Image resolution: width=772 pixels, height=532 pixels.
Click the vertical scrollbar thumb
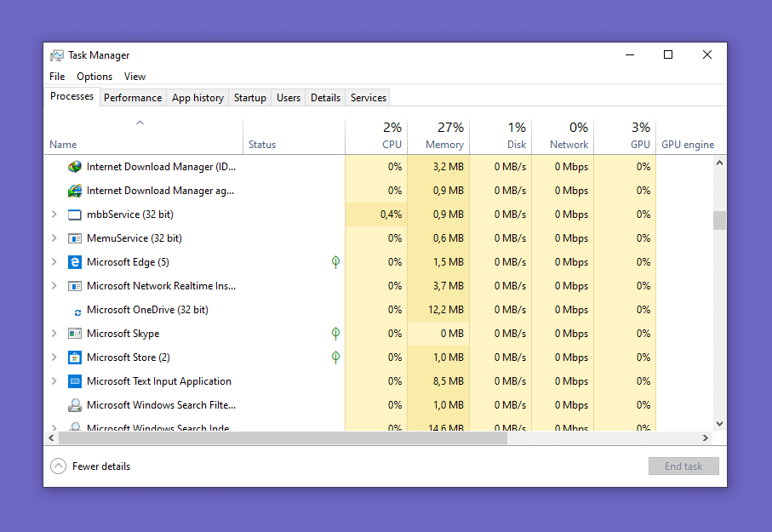coord(719,220)
